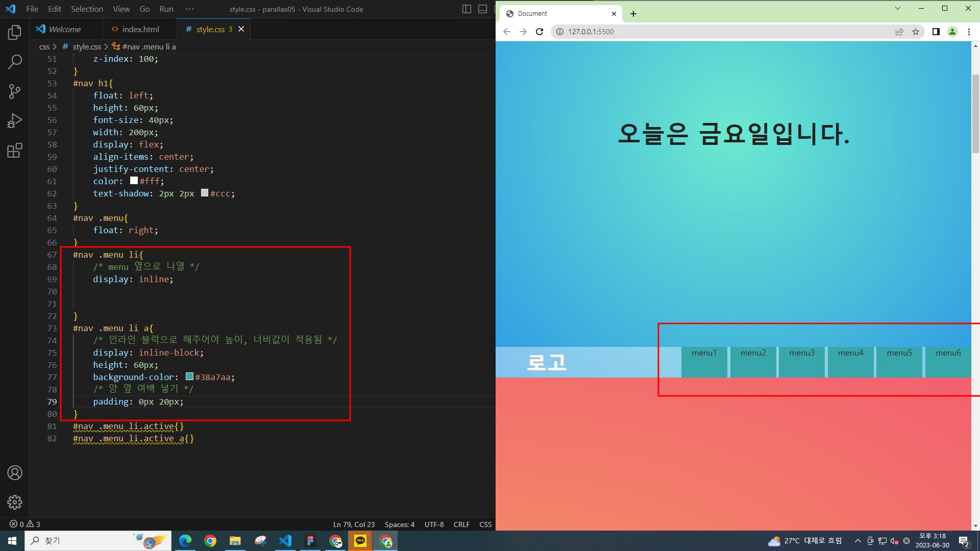Open Source Control view
Image resolution: width=980 pixels, height=551 pixels.
tap(15, 92)
